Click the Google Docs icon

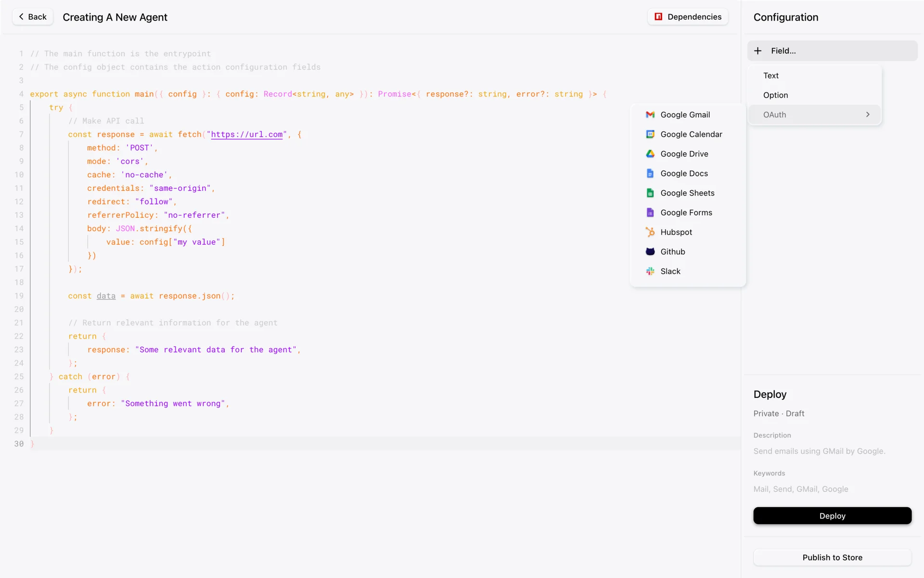[650, 173]
